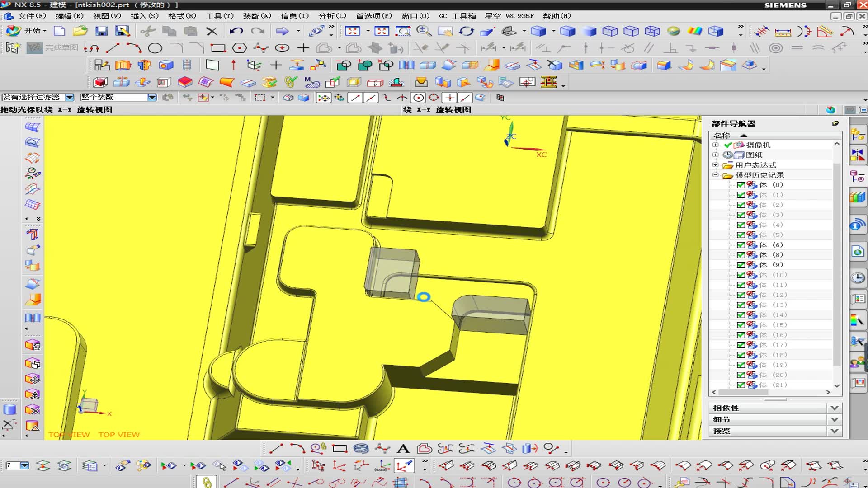Screen dimensions: 868x488
Task: Toggle checkbox for 体 (6)
Action: [x=741, y=245]
